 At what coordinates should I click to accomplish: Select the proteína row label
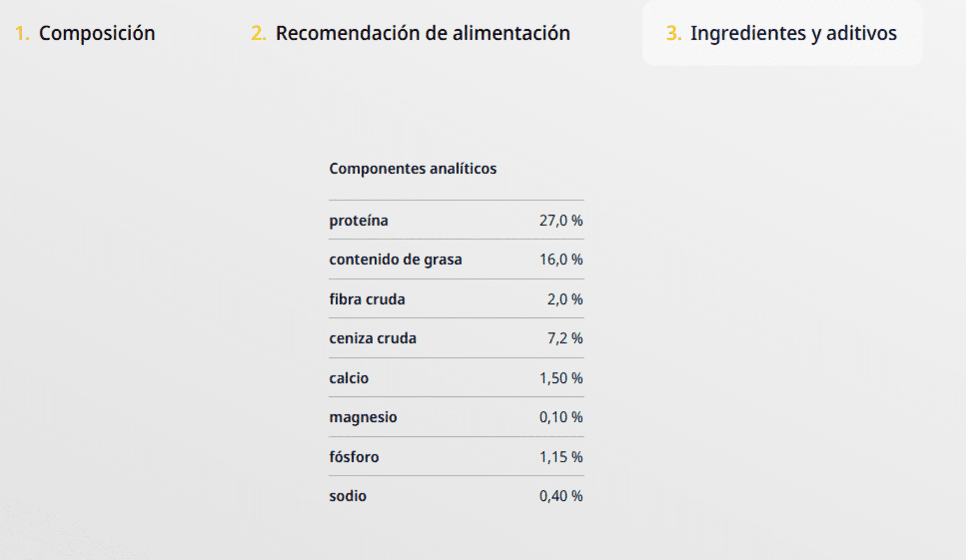tap(358, 220)
